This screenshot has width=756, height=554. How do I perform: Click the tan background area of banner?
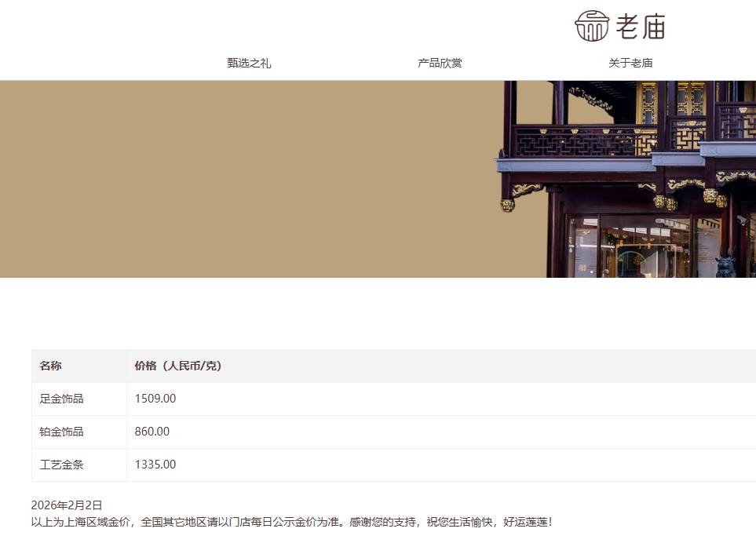point(236,179)
